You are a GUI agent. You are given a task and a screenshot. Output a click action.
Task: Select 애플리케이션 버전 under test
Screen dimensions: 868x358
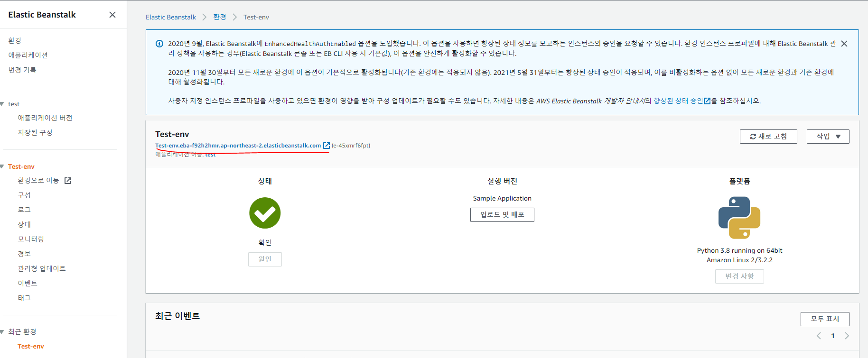click(x=45, y=118)
